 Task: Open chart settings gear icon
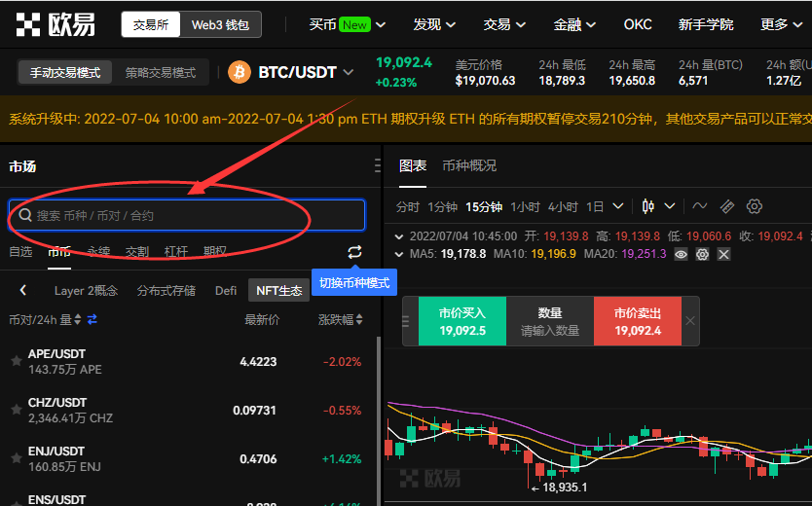tap(755, 206)
